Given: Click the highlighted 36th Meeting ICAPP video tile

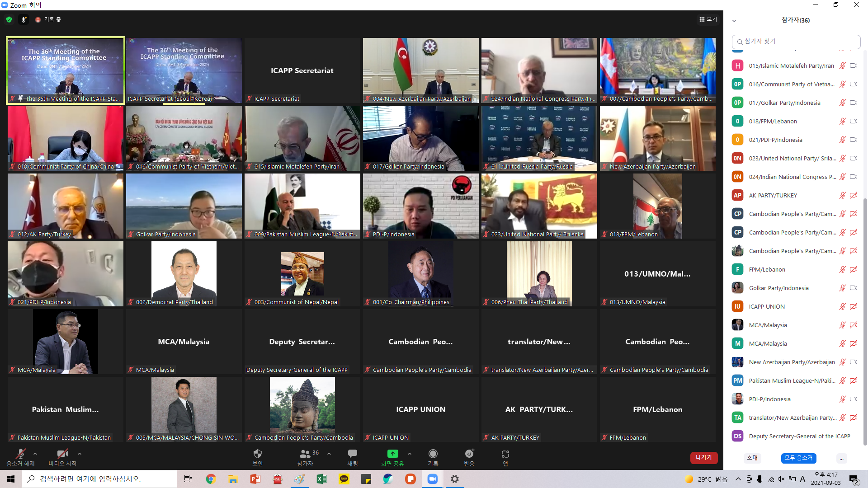Looking at the screenshot, I should pyautogui.click(x=66, y=70).
